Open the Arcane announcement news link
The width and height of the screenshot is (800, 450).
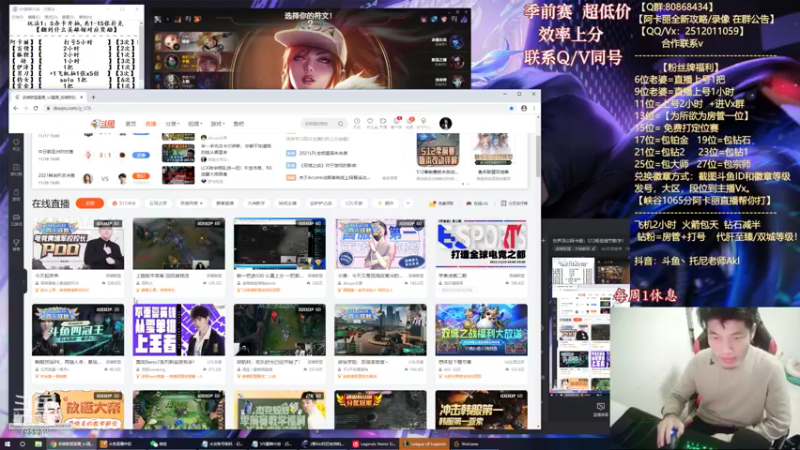pos(334,178)
